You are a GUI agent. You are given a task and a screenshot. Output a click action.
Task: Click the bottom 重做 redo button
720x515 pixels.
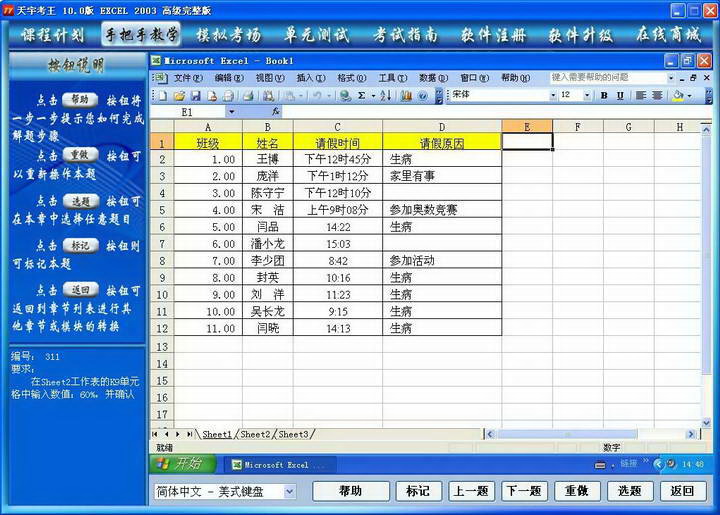click(x=577, y=491)
